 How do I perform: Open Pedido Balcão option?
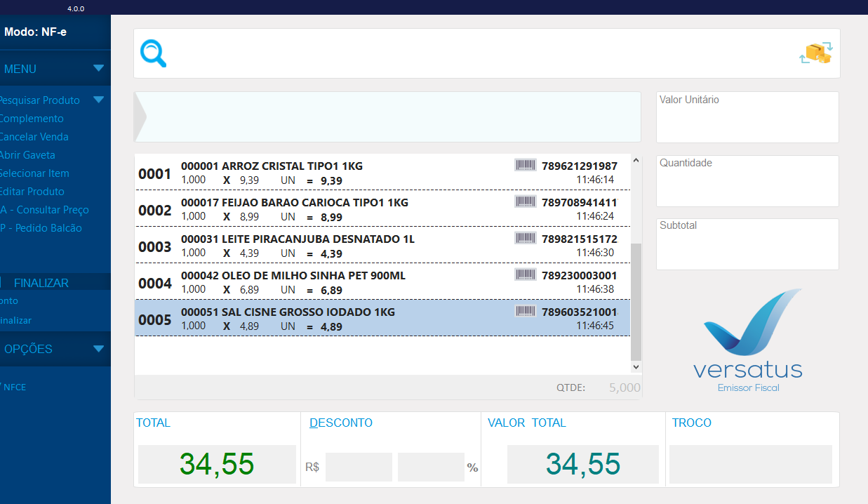click(x=41, y=228)
